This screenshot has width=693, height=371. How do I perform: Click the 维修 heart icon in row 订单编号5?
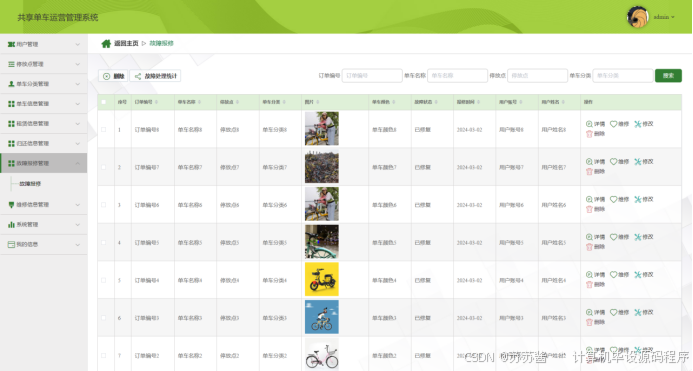613,237
